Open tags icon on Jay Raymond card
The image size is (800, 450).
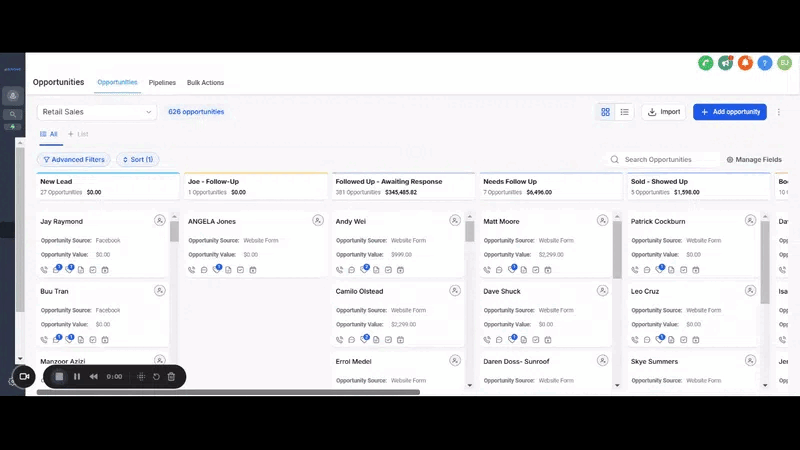68,270
